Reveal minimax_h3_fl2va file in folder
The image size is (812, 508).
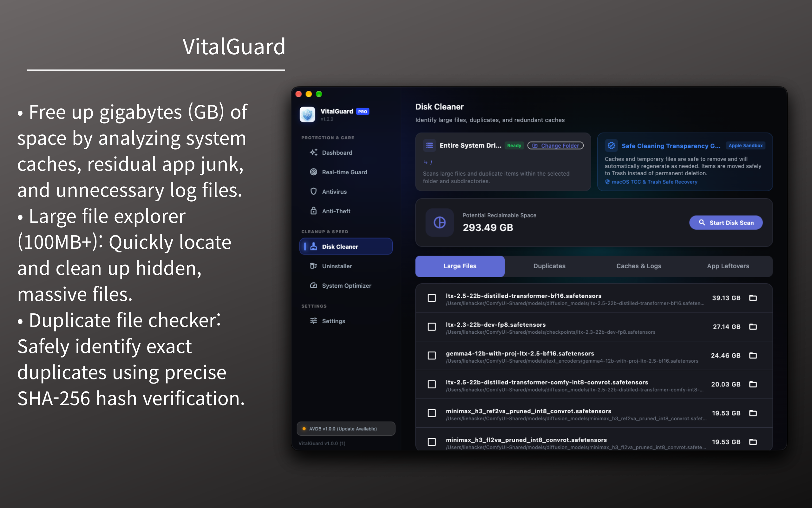pos(753,442)
